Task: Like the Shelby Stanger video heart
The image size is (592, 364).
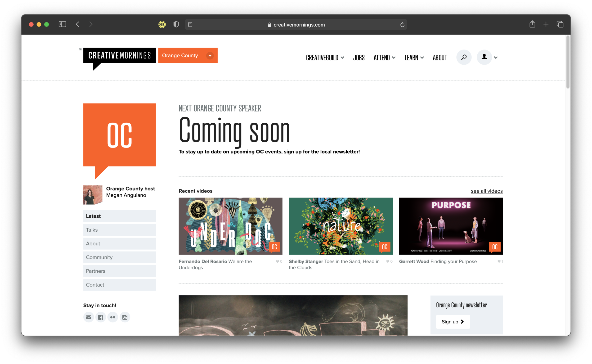Action: [x=388, y=261]
